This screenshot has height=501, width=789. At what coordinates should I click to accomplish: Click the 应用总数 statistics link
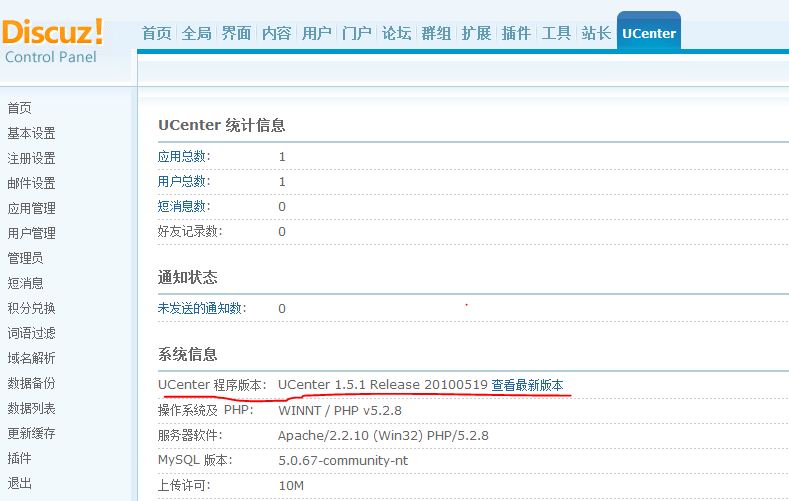point(184,156)
